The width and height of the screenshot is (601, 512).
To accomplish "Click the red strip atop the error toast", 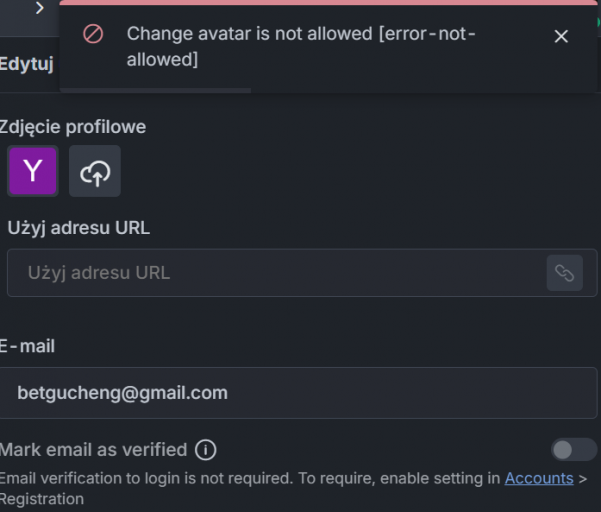I will coord(328,2).
